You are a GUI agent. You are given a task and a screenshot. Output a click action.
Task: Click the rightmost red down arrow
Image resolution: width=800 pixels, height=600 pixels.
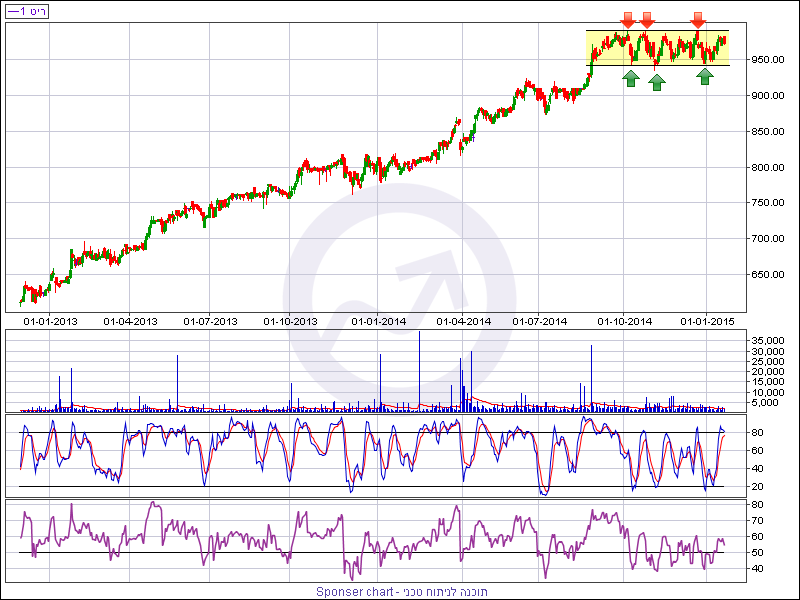(x=698, y=20)
